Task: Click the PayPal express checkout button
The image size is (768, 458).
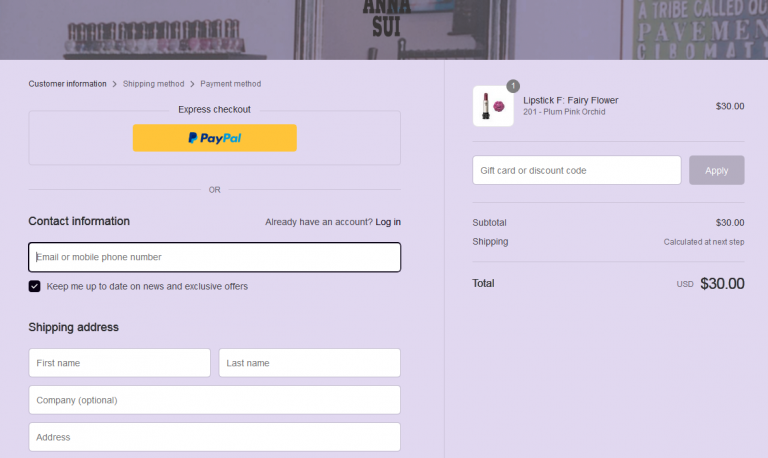Action: point(215,138)
